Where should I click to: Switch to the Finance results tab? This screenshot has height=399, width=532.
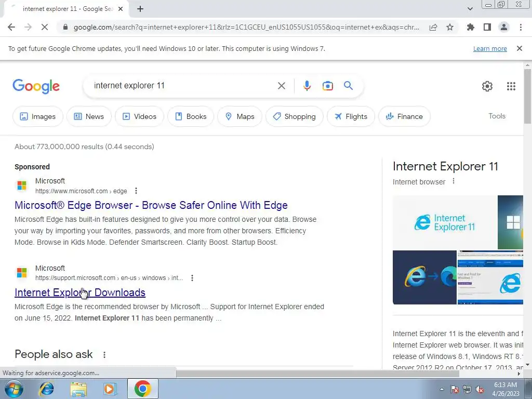click(404, 116)
